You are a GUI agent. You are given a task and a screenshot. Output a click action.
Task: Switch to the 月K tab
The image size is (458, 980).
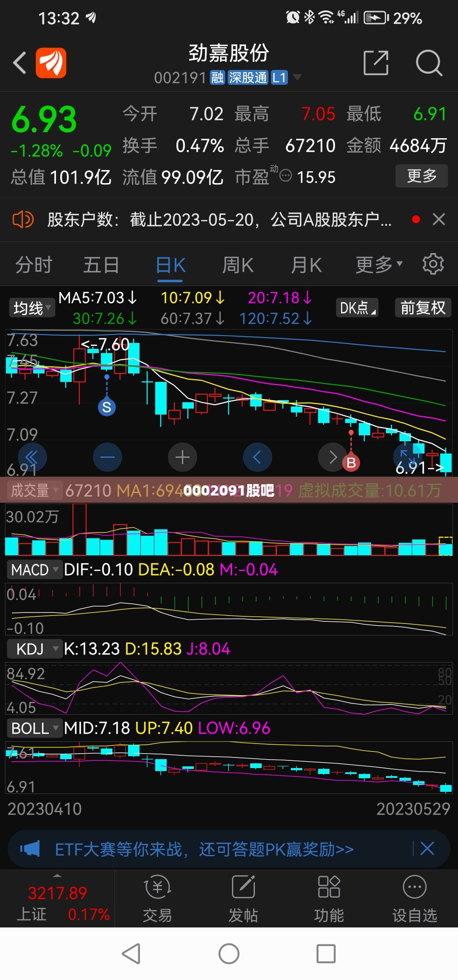306,265
